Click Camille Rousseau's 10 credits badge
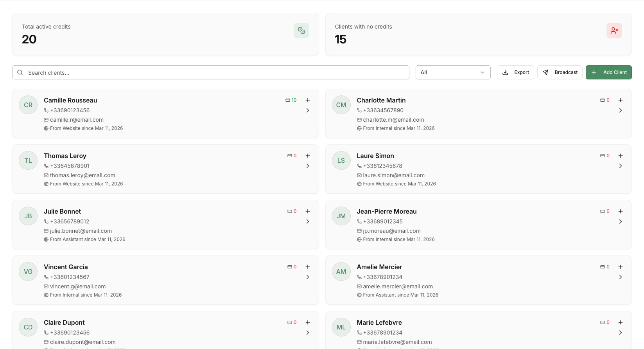Image resolution: width=644 pixels, height=349 pixels. (x=291, y=100)
